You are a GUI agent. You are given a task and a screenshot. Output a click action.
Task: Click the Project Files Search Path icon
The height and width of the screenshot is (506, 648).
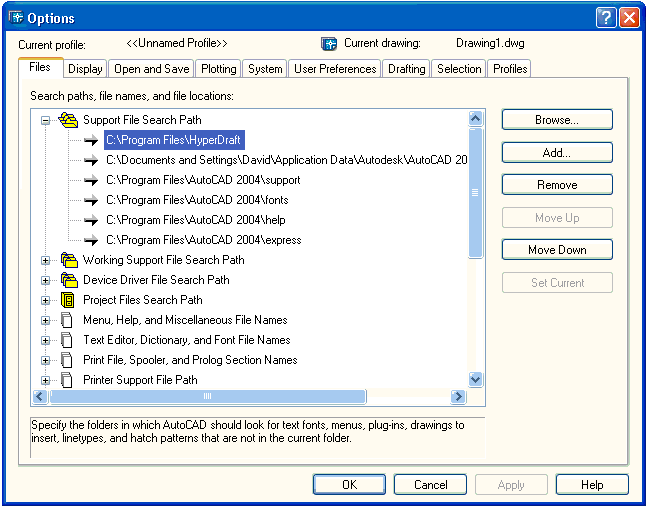click(x=69, y=300)
